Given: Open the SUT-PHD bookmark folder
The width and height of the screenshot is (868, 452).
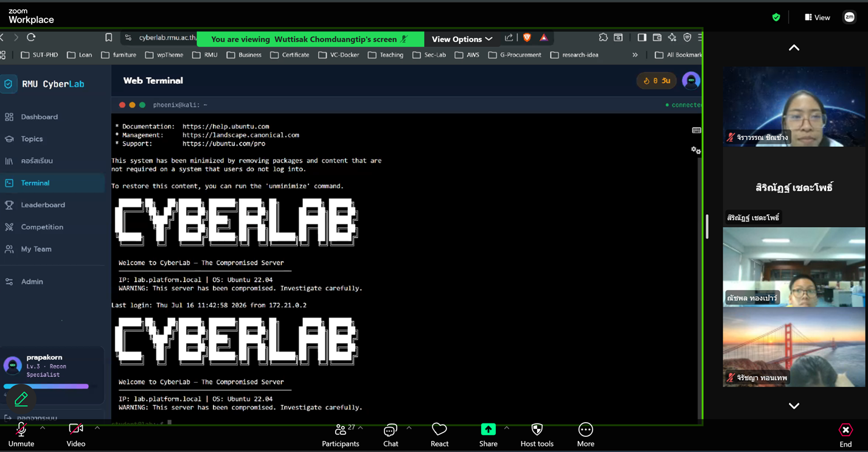Looking at the screenshot, I should pyautogui.click(x=40, y=55).
